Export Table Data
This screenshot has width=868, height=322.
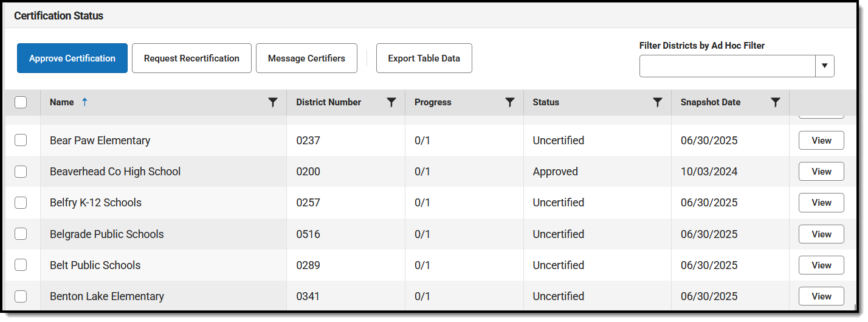(424, 58)
